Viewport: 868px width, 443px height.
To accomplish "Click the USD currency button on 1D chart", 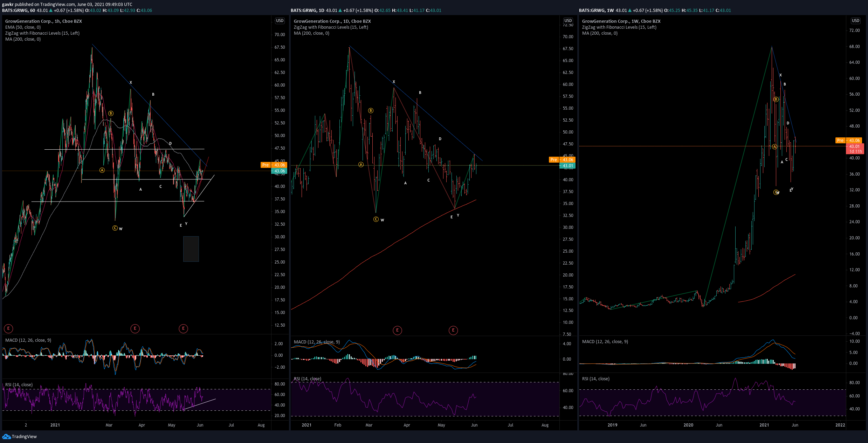I will [568, 21].
